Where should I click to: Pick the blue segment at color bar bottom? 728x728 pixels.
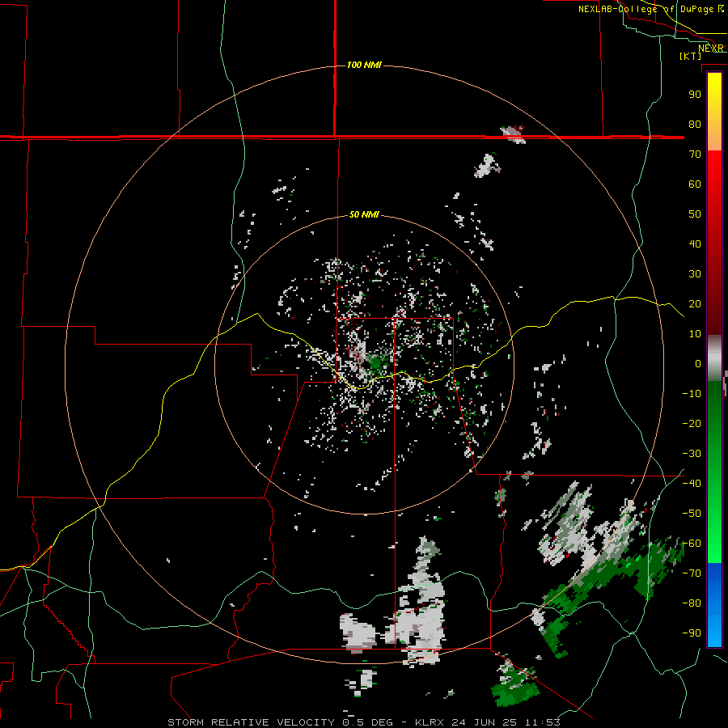(714, 605)
